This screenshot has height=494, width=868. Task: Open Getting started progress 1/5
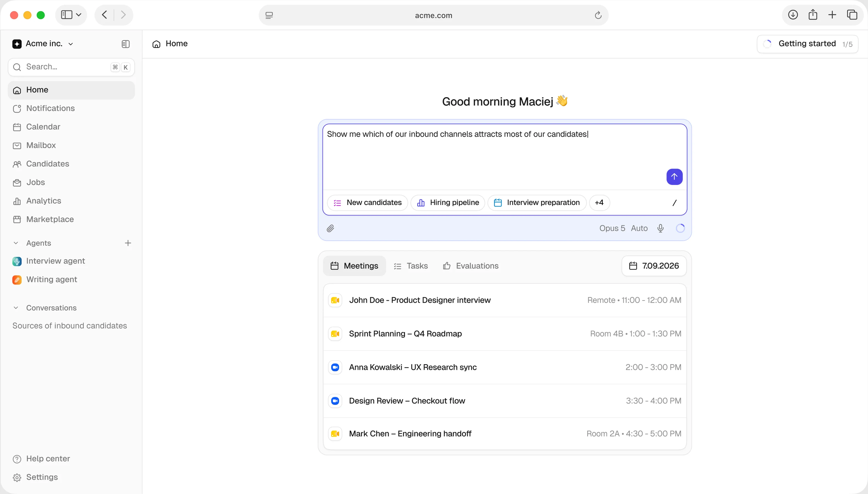click(807, 44)
